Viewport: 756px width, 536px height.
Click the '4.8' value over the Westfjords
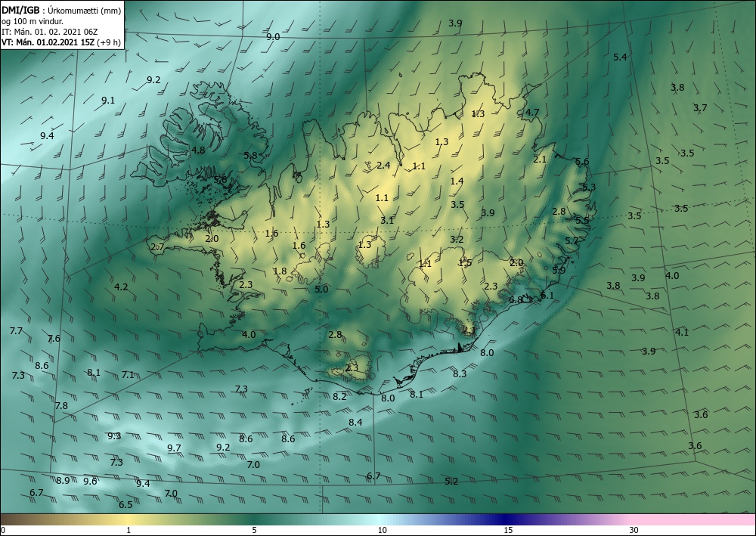pos(198,150)
